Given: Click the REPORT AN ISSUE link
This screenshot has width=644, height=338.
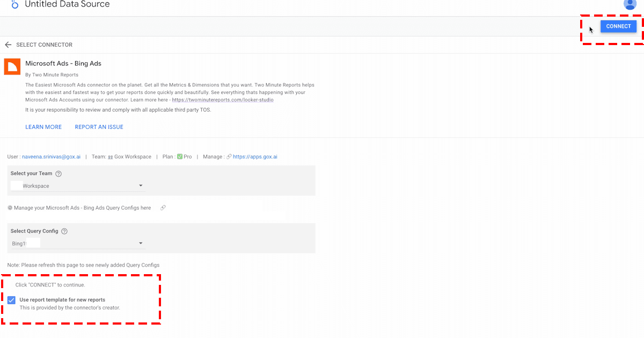Looking at the screenshot, I should pyautogui.click(x=99, y=127).
